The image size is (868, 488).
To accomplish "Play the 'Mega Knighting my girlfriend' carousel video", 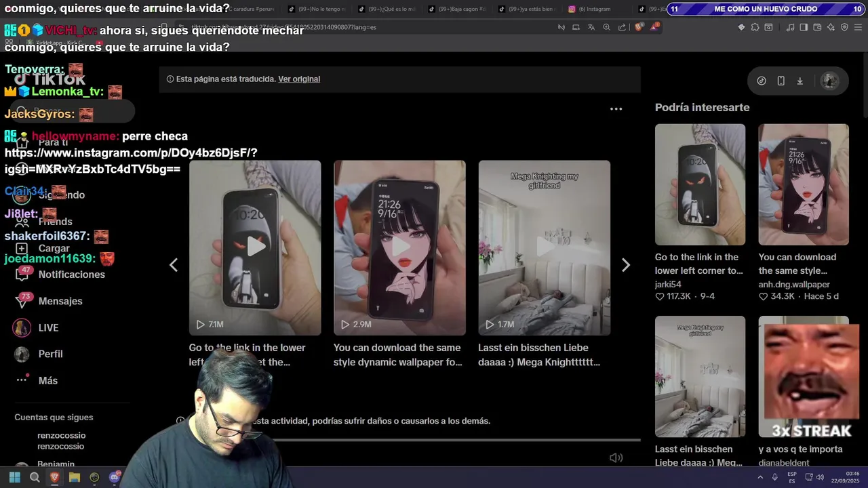I will (545, 247).
